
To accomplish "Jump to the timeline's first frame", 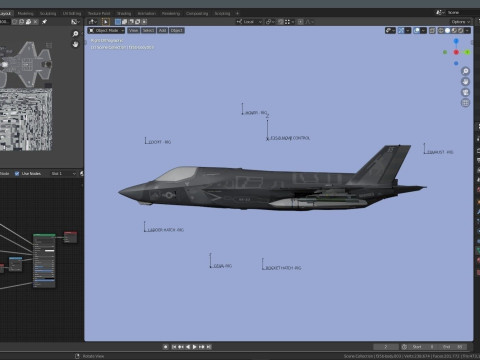I will pyautogui.click(x=174, y=347).
